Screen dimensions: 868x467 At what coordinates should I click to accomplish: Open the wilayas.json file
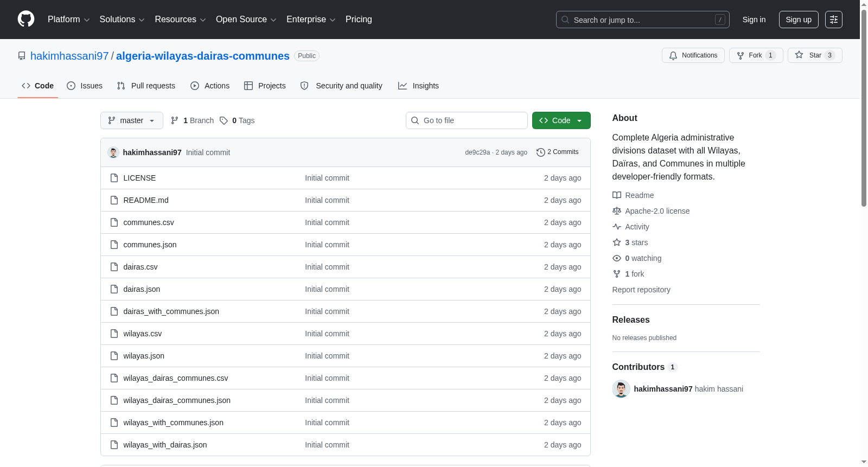[144, 356]
